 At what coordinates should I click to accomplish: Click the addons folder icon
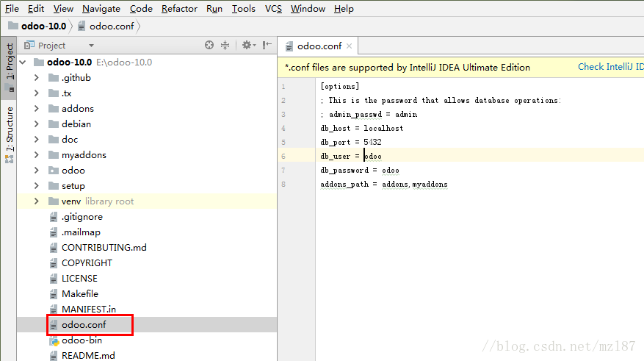coord(54,109)
